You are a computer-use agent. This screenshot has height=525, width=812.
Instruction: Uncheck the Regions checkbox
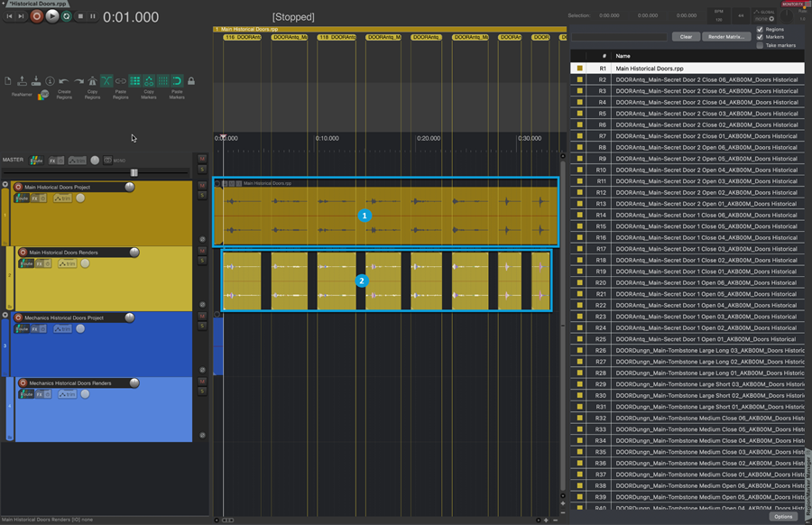click(x=760, y=29)
